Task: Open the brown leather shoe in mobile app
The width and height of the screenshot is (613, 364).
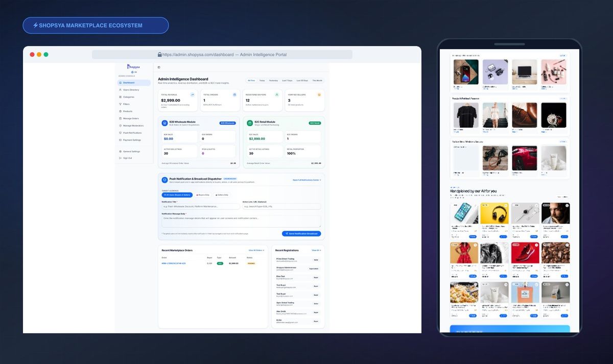Action: pyautogui.click(x=525, y=115)
